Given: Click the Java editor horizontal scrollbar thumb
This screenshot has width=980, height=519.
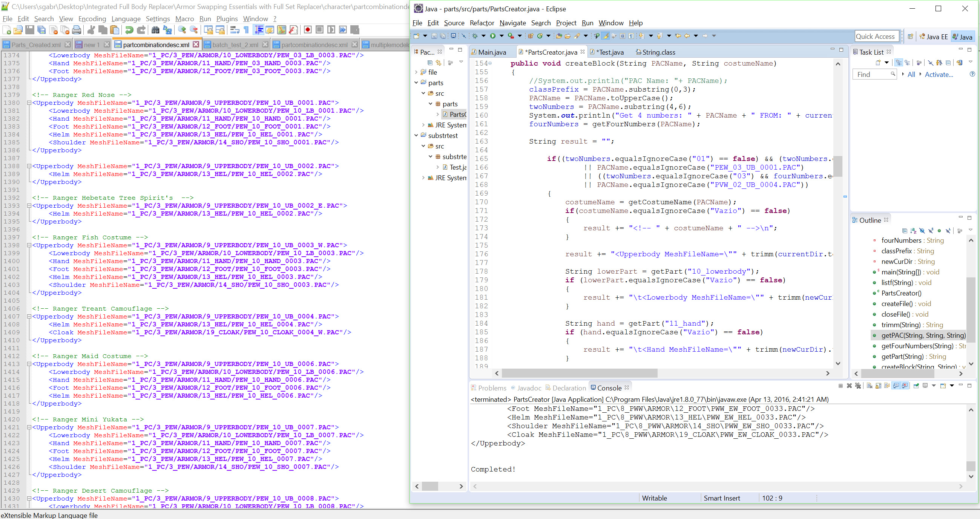Looking at the screenshot, I should (579, 373).
